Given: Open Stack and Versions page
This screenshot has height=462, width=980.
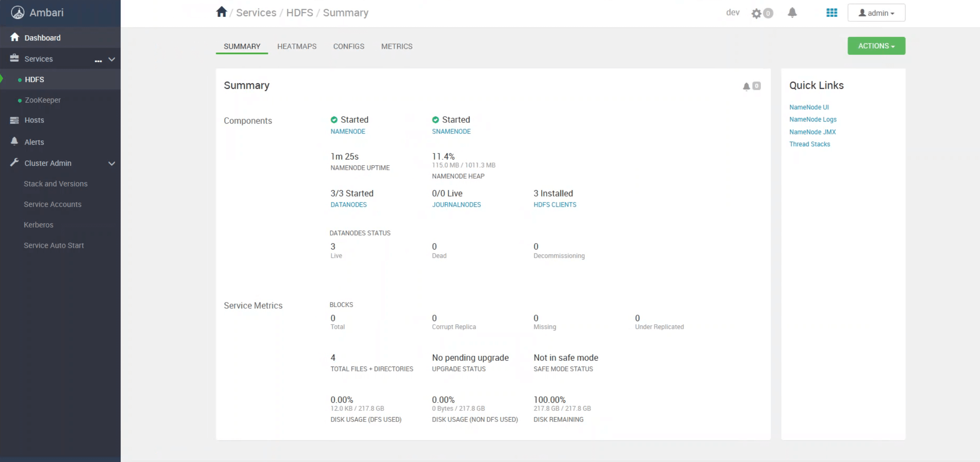Looking at the screenshot, I should 56,184.
